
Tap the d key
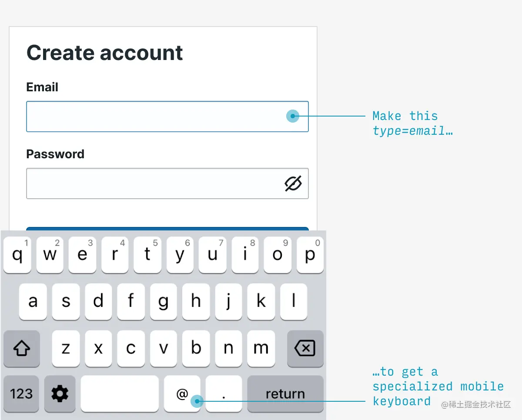pos(98,301)
